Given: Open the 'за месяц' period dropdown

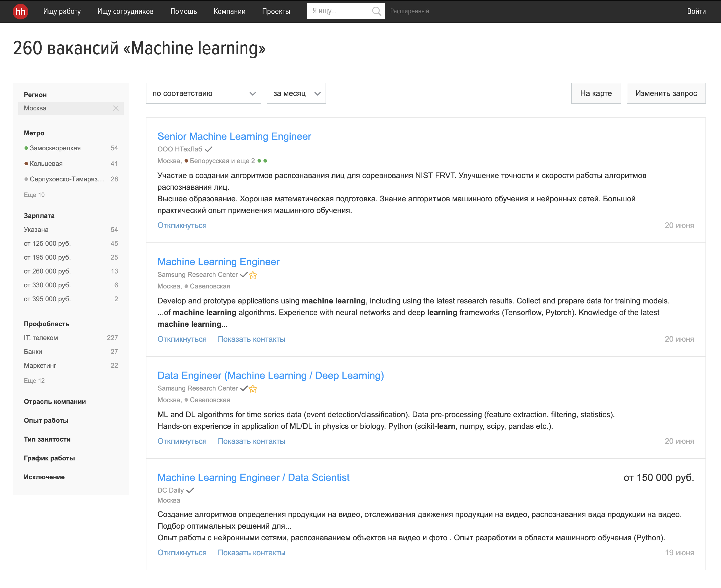Looking at the screenshot, I should click(296, 93).
